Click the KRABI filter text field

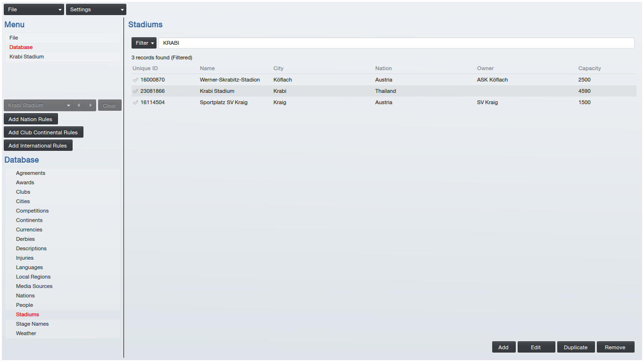click(x=396, y=43)
